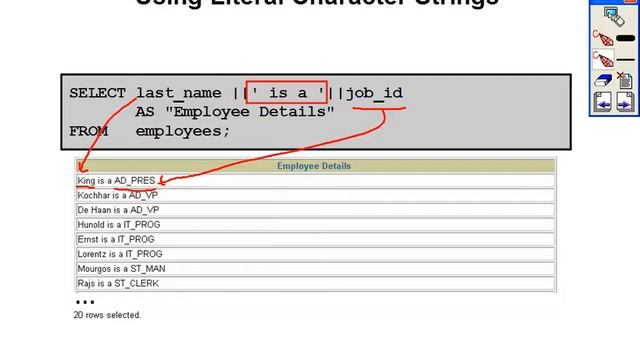Select row 'Rajs is a ST_CLERK'

point(316,284)
